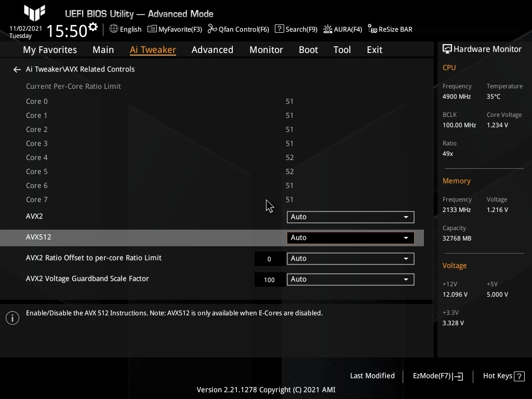Open the Tool tab
Viewport: 532px width, 399px height.
(x=342, y=50)
